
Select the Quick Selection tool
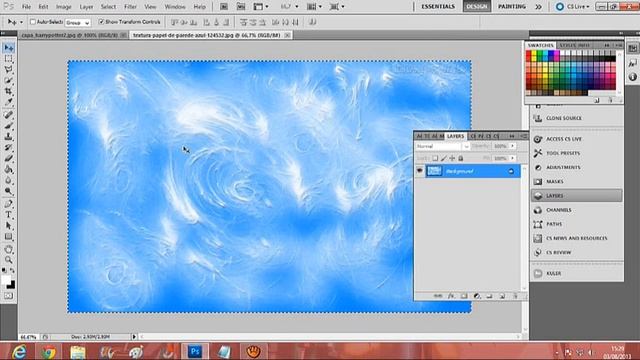click(x=9, y=80)
